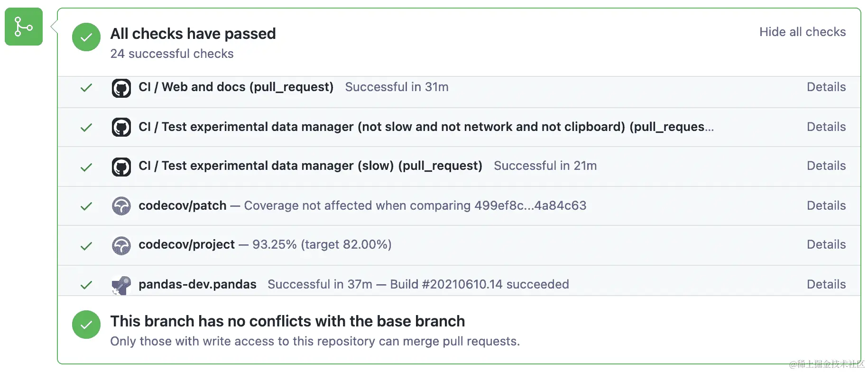Open Details for Web and docs check
This screenshot has width=868, height=372.
pos(826,87)
